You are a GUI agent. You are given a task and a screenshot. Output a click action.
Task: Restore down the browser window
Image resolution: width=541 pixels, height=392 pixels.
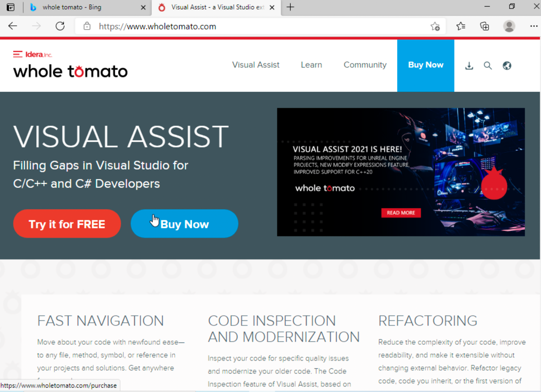click(512, 6)
